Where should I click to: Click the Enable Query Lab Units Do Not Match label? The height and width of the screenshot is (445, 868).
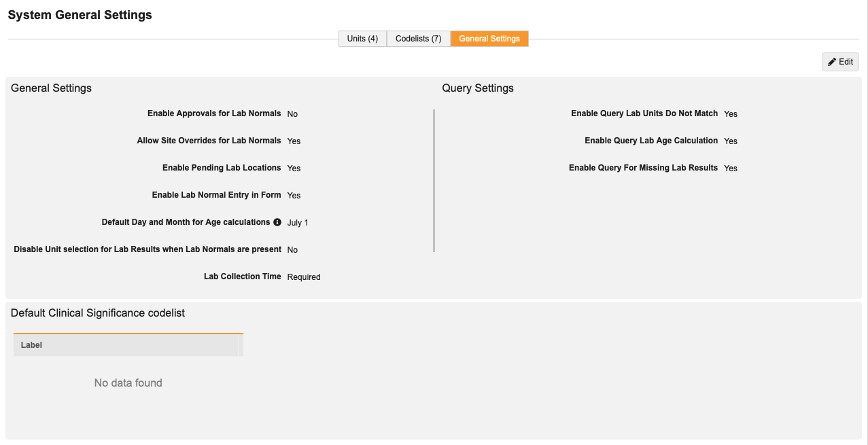click(644, 113)
